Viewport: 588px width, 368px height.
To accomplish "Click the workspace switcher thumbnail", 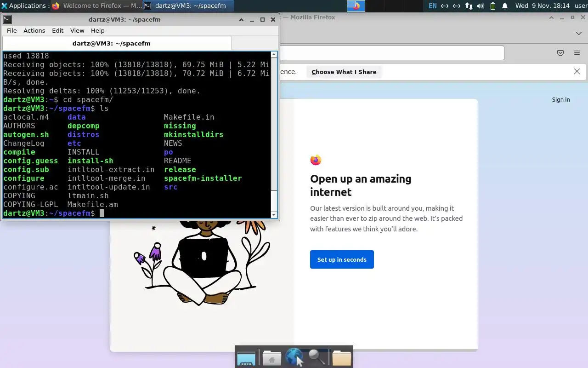I will pos(356,6).
